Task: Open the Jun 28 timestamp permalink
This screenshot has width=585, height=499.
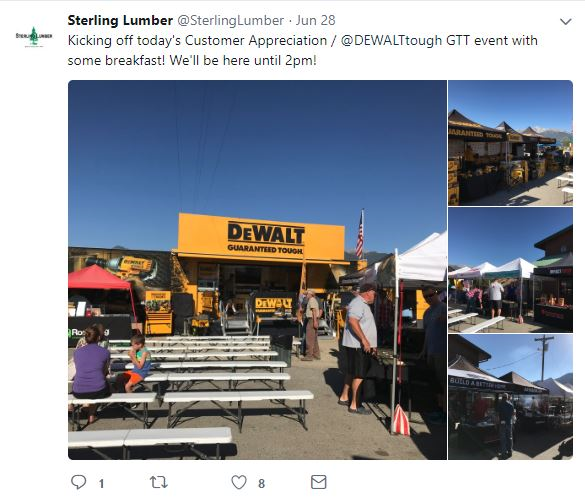Action: [316, 20]
